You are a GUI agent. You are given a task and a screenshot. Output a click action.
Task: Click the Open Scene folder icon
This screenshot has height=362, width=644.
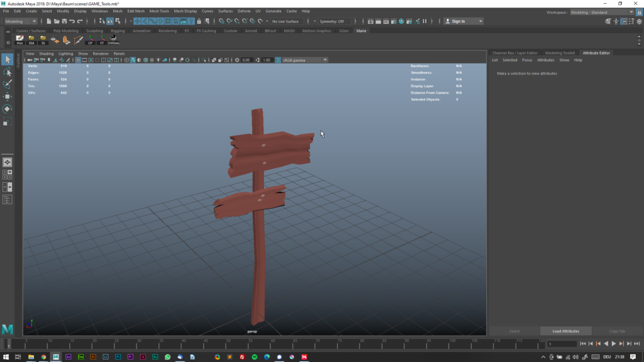[x=57, y=21]
